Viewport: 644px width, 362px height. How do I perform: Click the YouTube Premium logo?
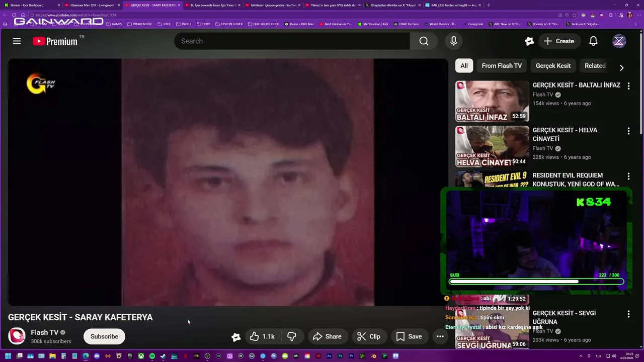(x=55, y=41)
